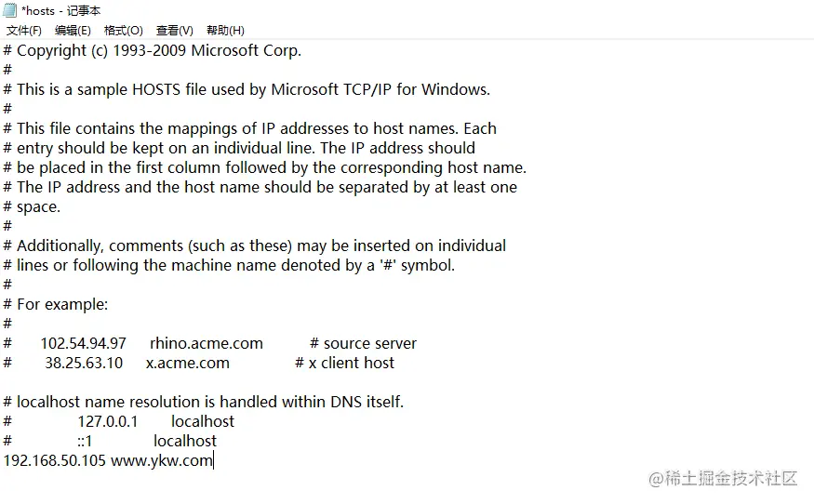Click the '# source server' comment

point(364,344)
